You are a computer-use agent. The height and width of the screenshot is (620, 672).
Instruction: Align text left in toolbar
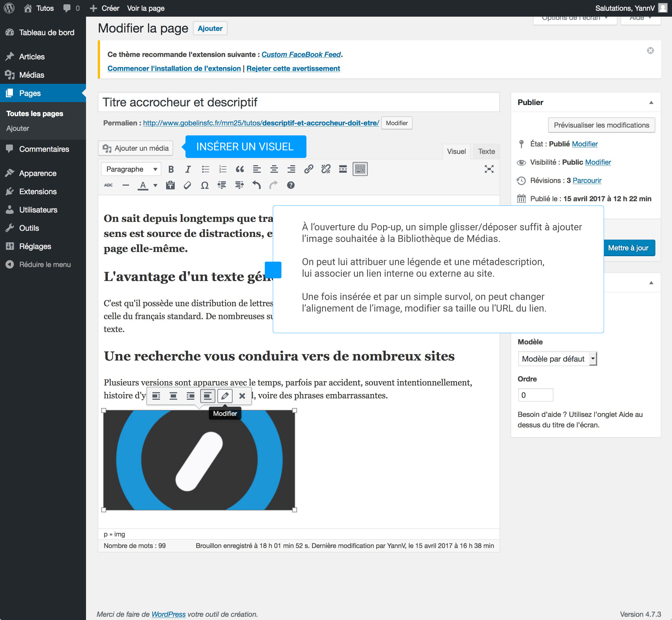[x=257, y=169]
